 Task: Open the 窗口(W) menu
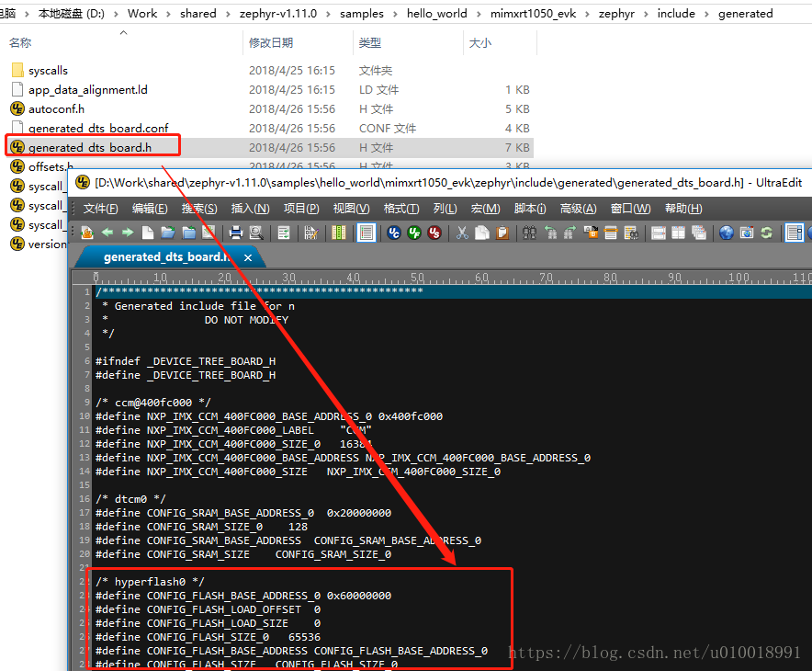click(630, 209)
